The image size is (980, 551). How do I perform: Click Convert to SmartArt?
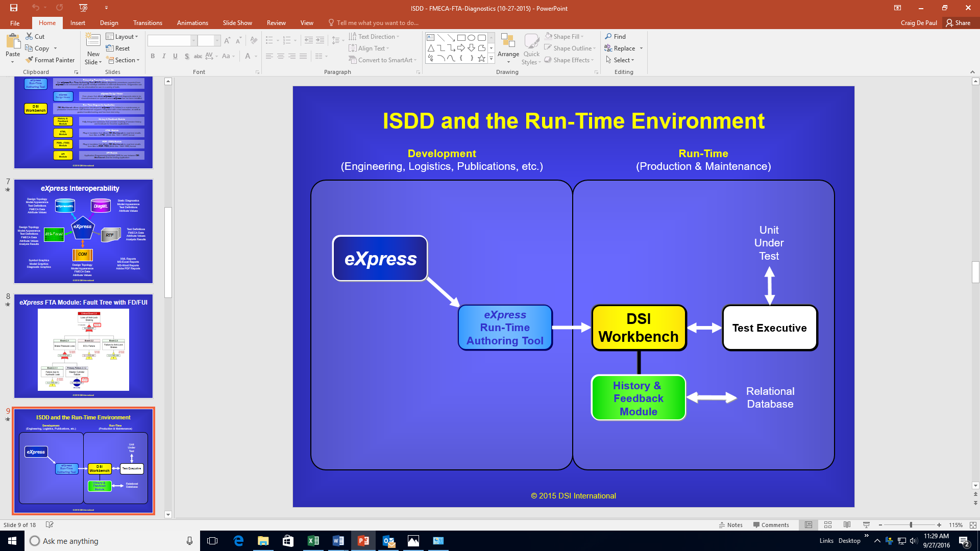(x=383, y=60)
